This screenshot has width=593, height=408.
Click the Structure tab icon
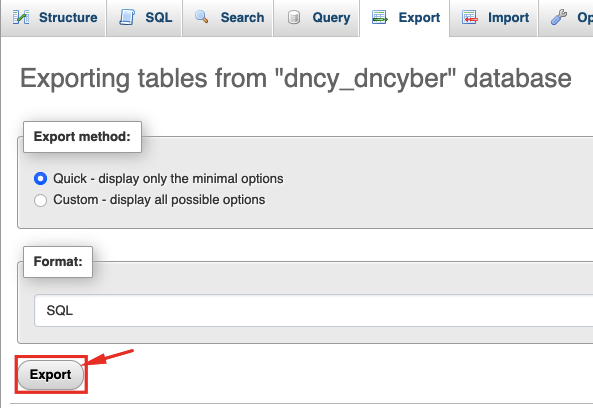21,17
